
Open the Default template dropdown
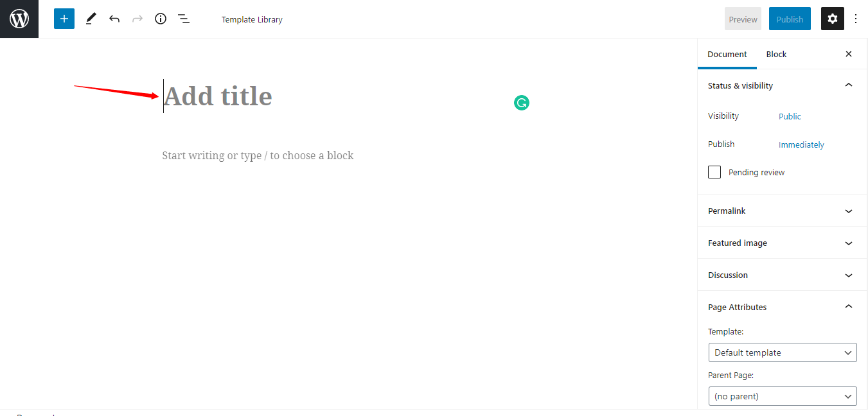[783, 352]
